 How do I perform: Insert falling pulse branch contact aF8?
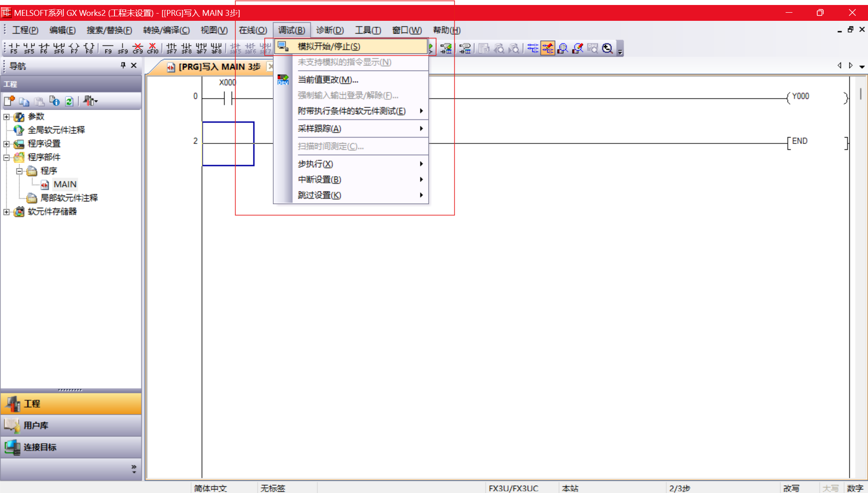[216, 48]
